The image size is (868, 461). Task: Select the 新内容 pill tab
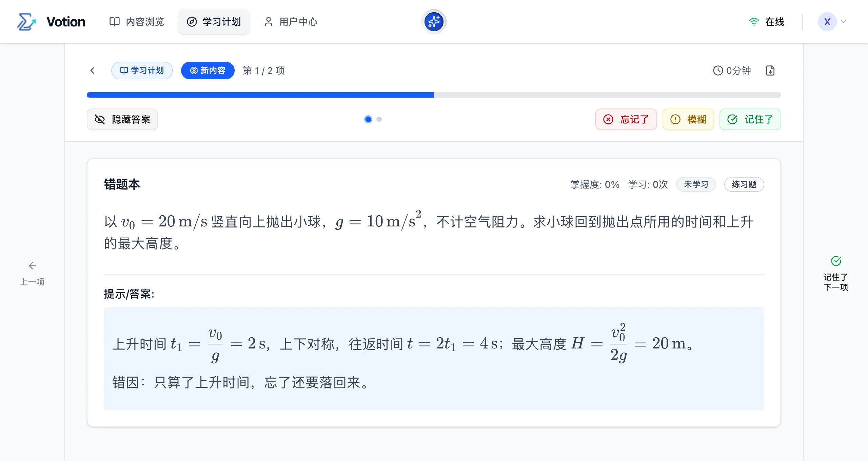(208, 71)
